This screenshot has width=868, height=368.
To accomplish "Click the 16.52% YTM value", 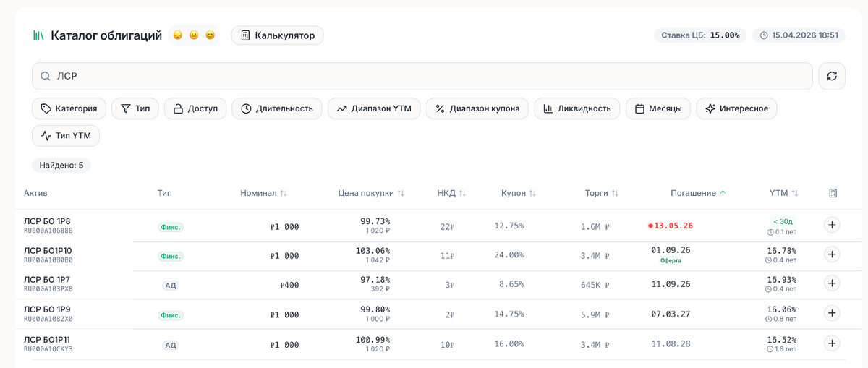I will [x=782, y=339].
